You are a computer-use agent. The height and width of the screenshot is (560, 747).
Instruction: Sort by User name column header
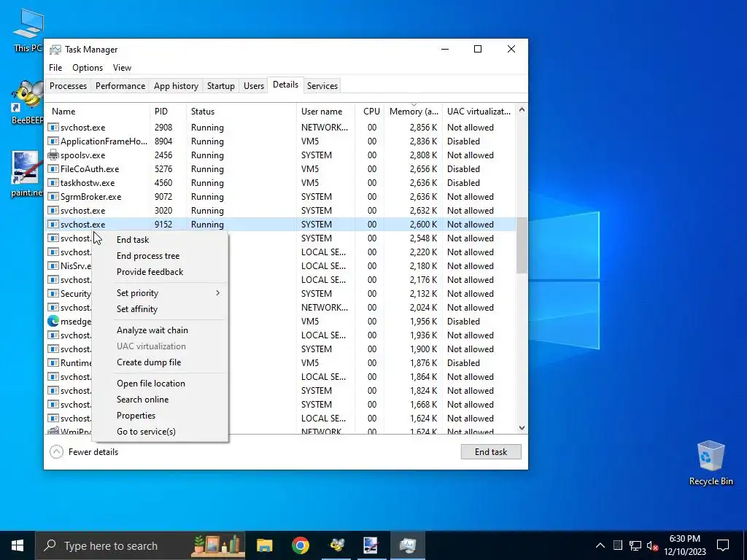325,112
